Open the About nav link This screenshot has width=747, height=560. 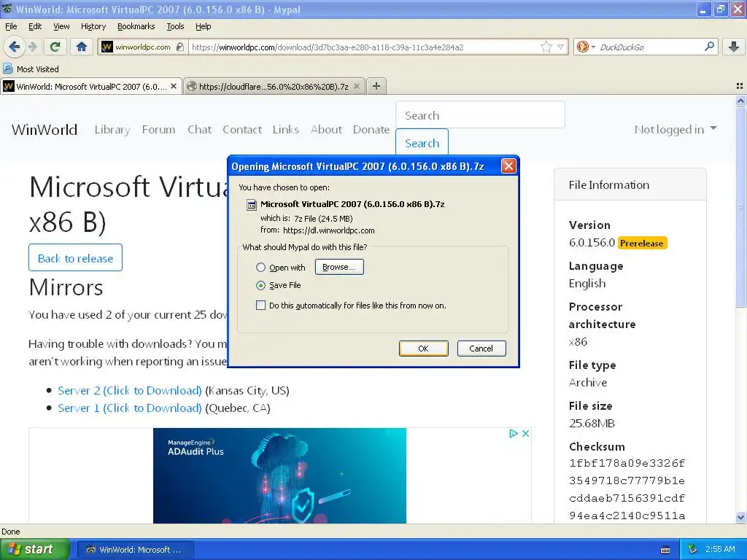click(326, 130)
